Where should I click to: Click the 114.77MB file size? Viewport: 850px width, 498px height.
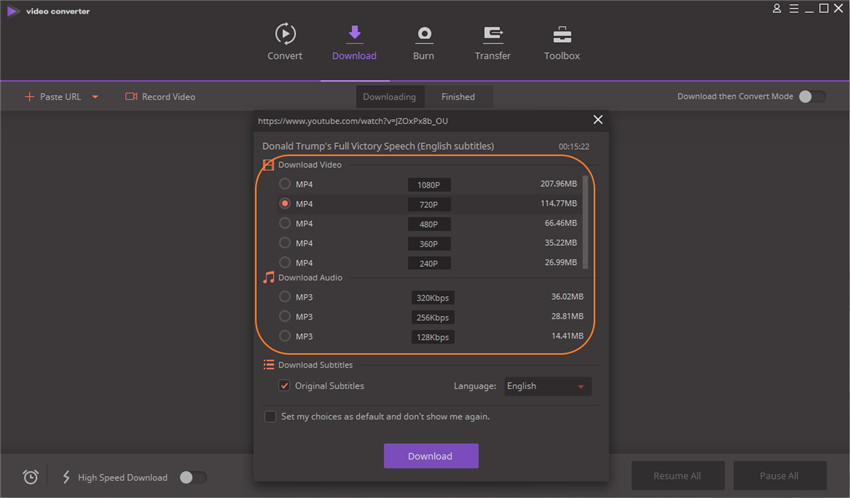tap(558, 203)
